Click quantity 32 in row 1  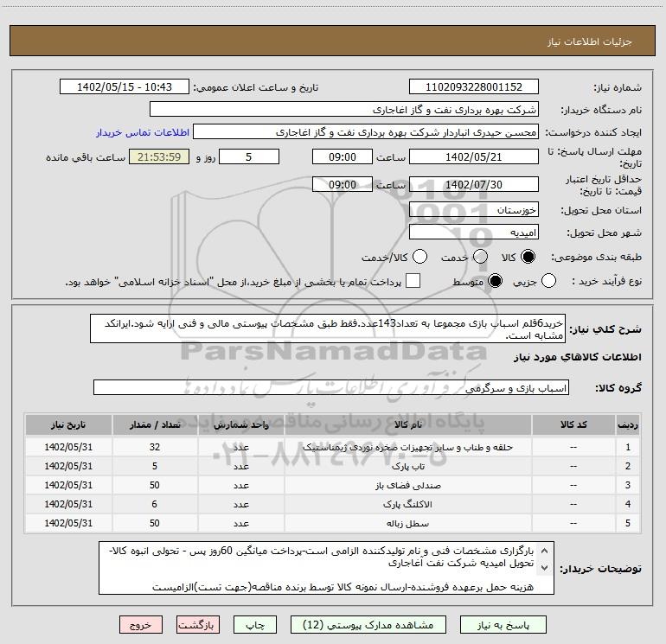(155, 447)
